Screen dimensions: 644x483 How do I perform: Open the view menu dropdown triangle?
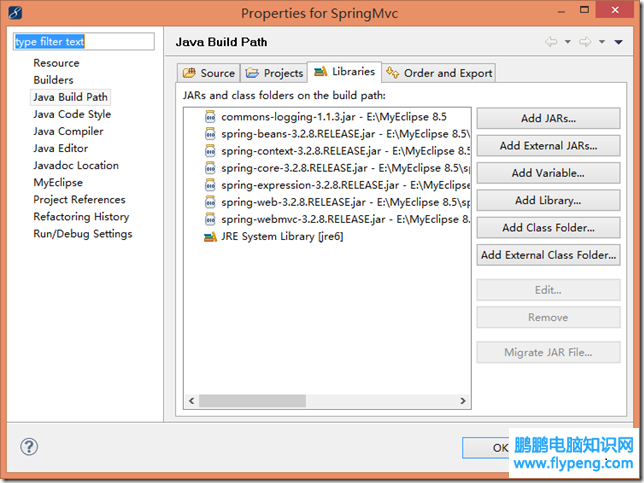(x=619, y=41)
